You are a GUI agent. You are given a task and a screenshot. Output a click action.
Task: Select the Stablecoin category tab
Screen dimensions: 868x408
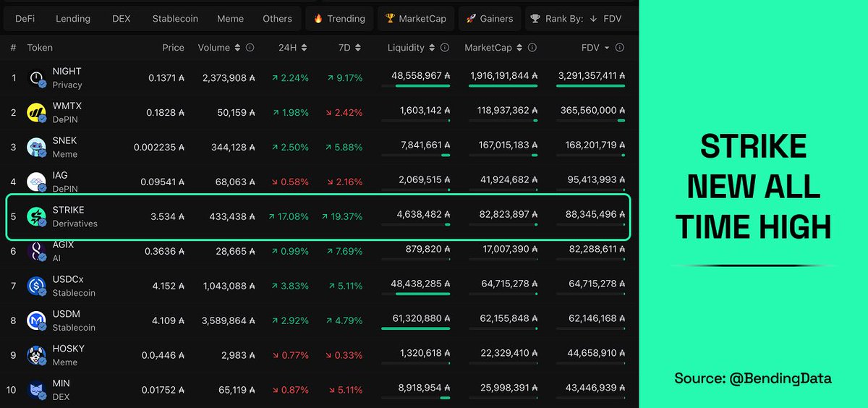175,19
